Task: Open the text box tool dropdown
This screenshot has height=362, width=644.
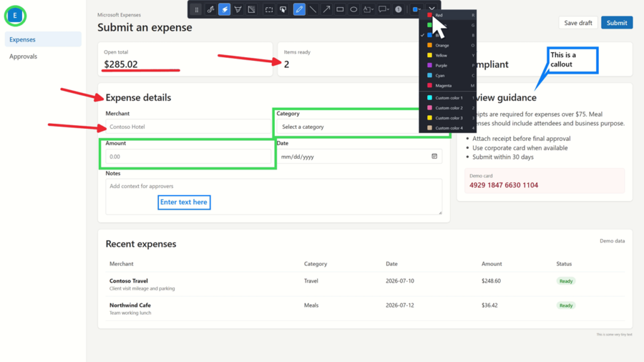Action: point(369,9)
